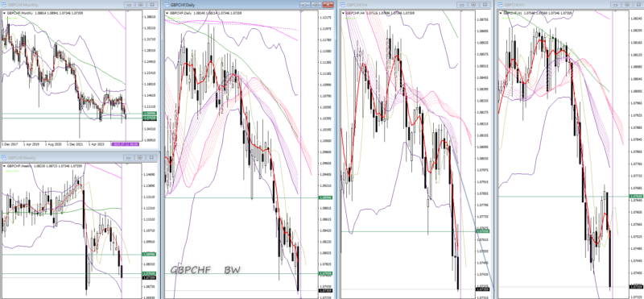Close the GBPCHF,H1 chart window

pos(638,5)
